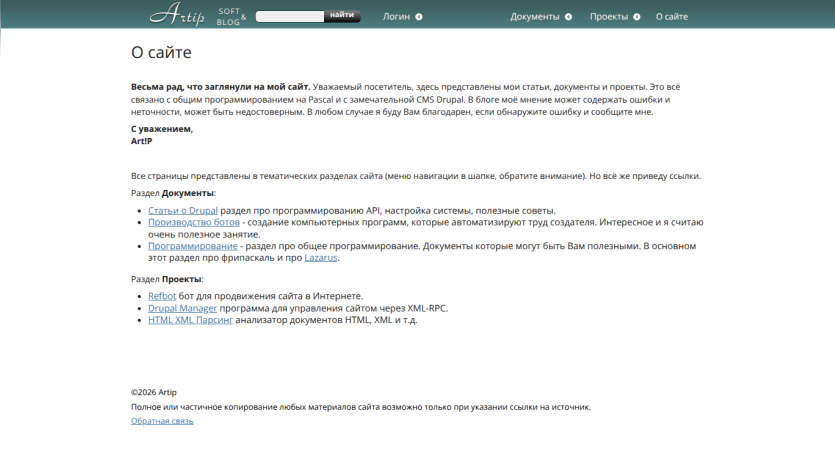Follow the Lazarus link

click(x=321, y=258)
